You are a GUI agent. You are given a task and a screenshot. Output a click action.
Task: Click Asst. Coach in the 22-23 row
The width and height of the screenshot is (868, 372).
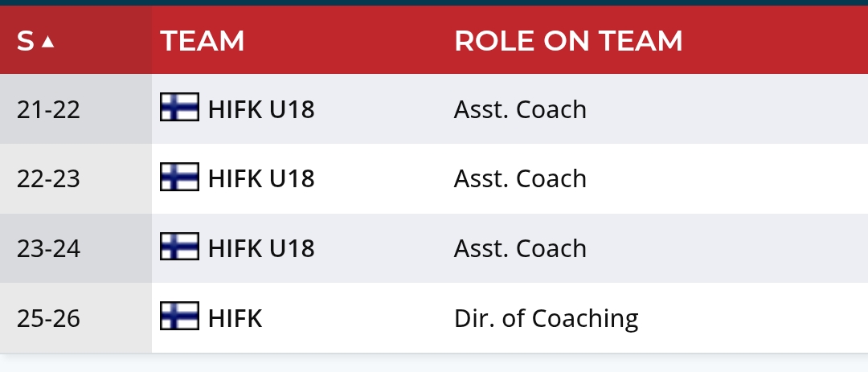click(x=520, y=178)
